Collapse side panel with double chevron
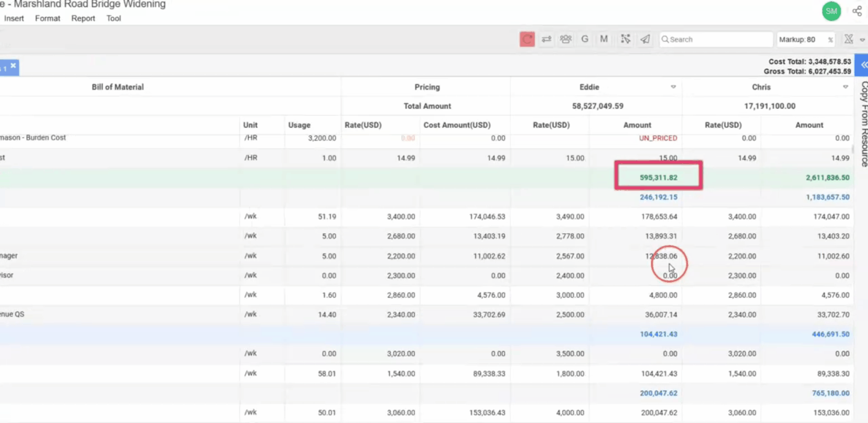 click(863, 65)
